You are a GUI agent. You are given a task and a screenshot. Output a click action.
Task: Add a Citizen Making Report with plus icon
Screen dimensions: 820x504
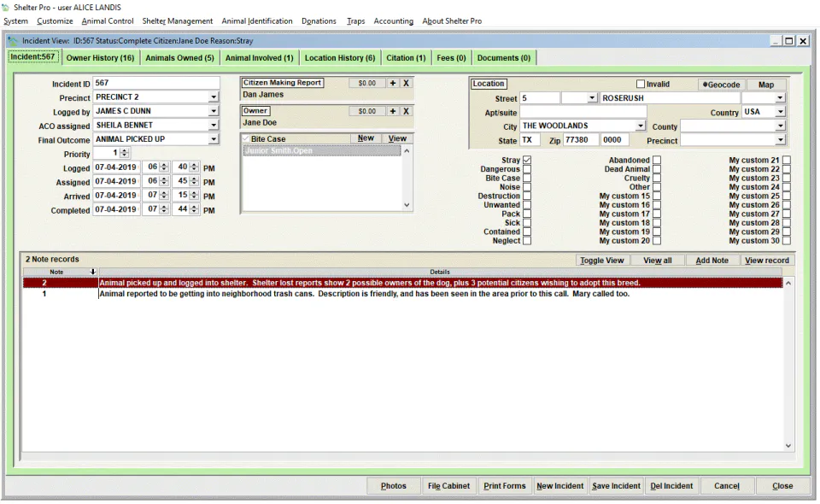(393, 83)
